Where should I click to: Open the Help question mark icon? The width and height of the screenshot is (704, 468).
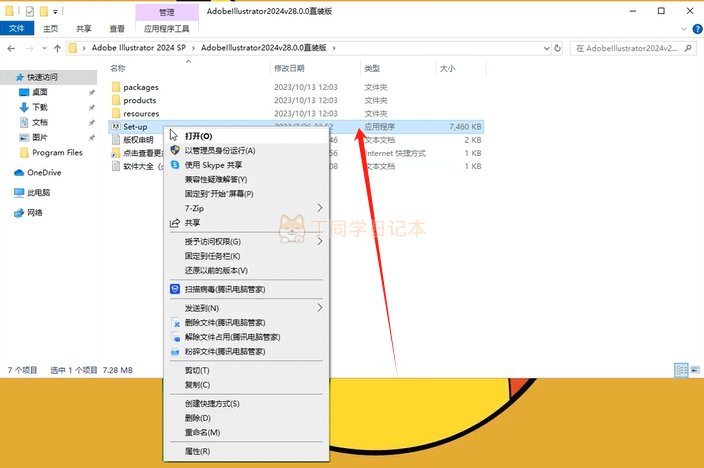click(x=697, y=29)
